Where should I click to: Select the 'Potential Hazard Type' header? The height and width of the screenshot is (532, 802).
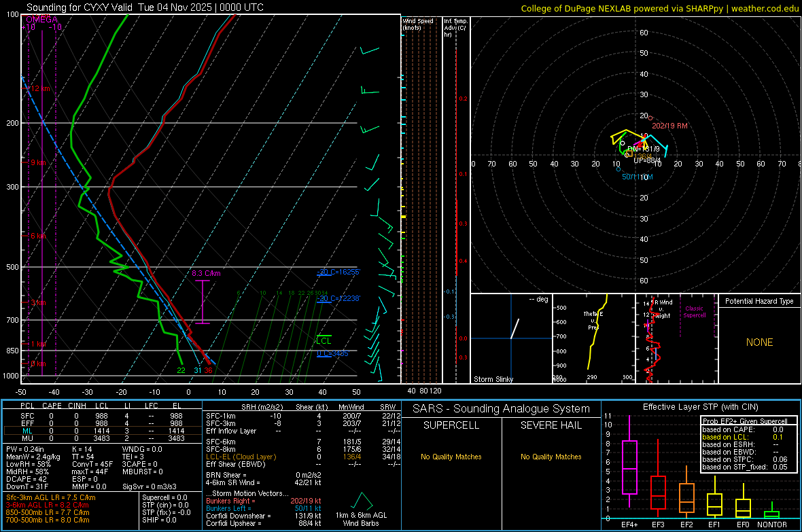[x=759, y=301]
